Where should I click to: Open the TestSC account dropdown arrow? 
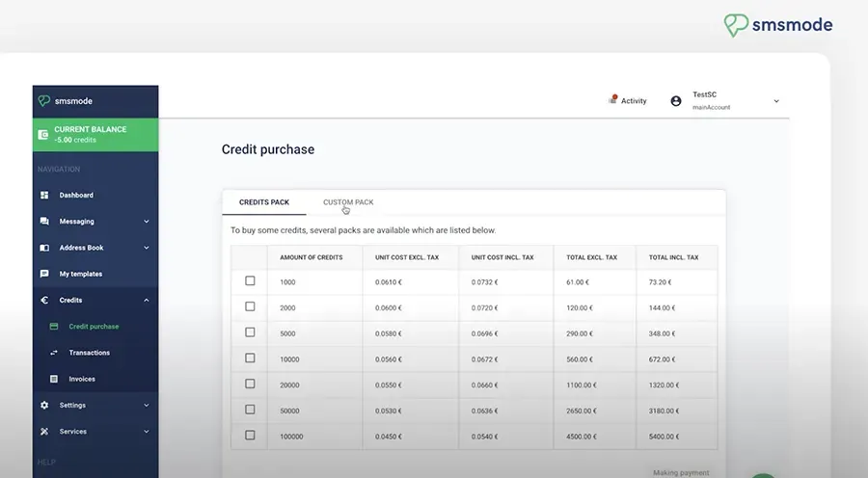(x=776, y=101)
